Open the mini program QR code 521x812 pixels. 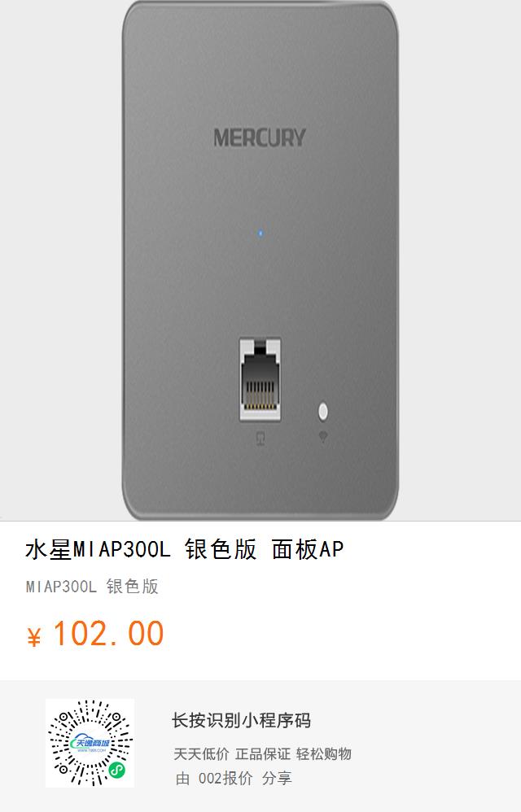click(90, 743)
